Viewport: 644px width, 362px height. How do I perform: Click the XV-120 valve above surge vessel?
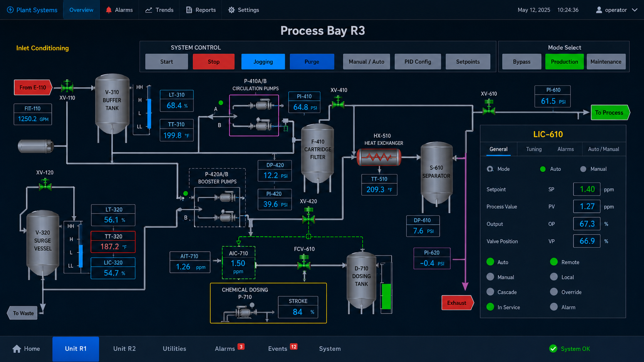click(x=45, y=185)
